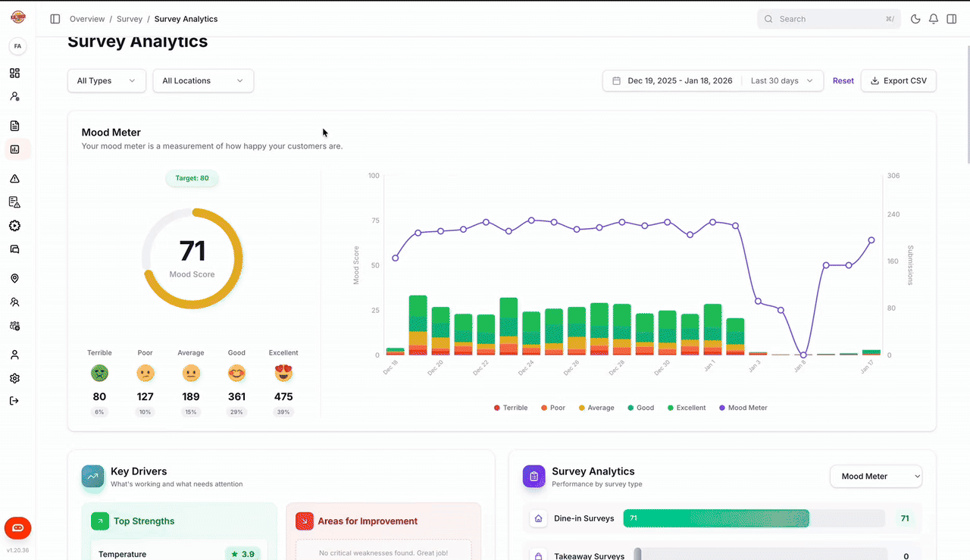Toggle dark mode with the moon icon
The image size is (970, 560).
coord(915,18)
